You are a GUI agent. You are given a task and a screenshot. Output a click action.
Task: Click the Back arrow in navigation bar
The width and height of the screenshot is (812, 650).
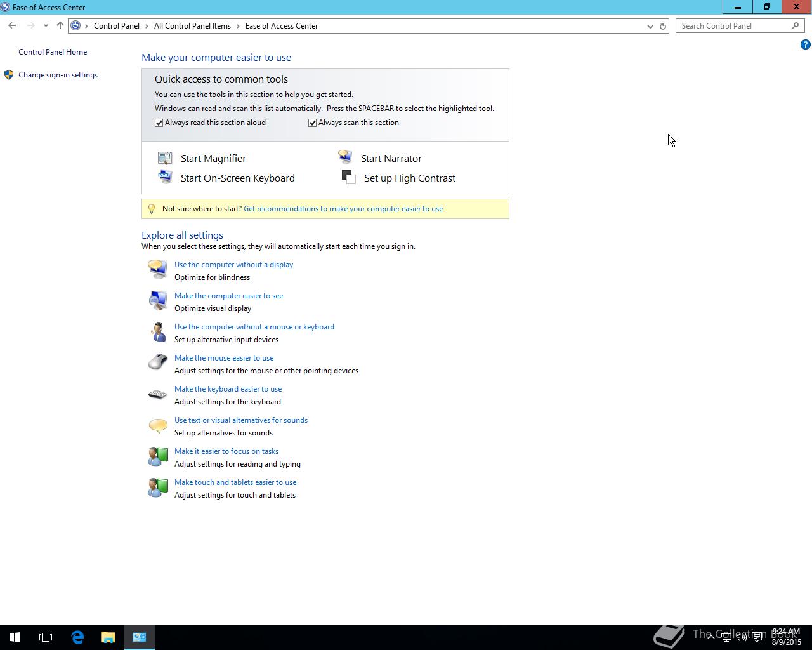click(12, 26)
